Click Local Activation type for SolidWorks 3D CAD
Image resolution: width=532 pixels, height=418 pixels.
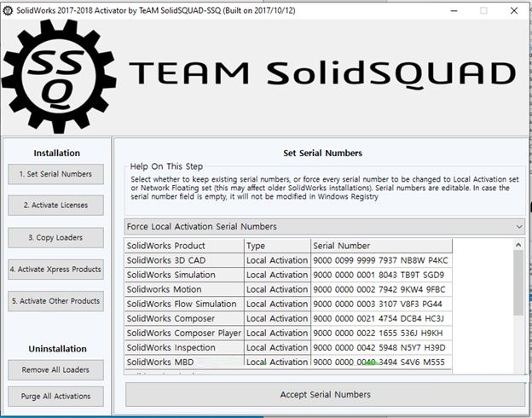click(x=277, y=260)
